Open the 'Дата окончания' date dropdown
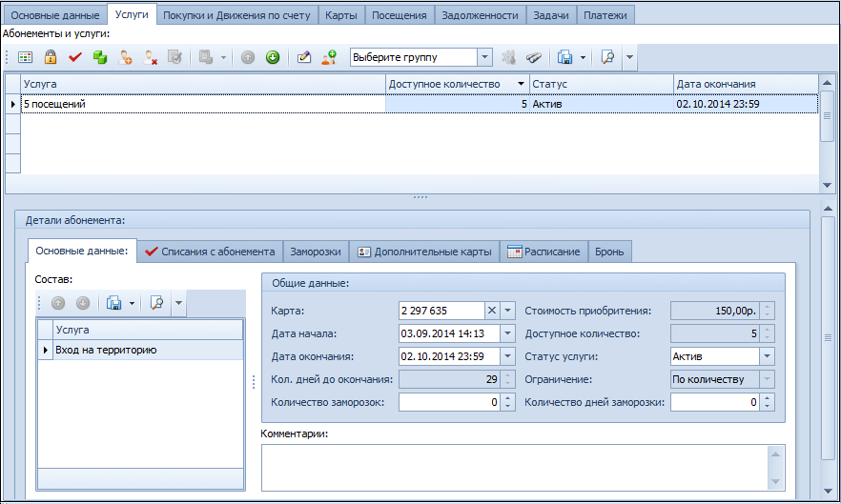 [507, 356]
